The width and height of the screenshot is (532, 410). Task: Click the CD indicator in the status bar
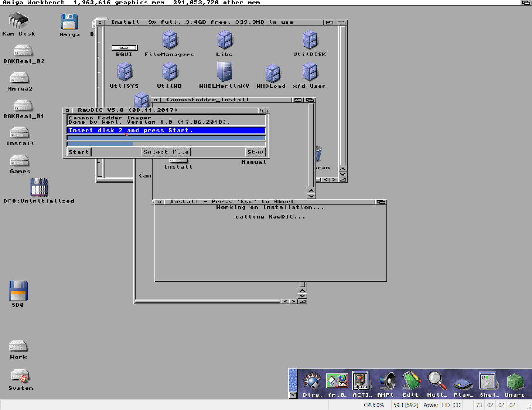[x=457, y=405]
